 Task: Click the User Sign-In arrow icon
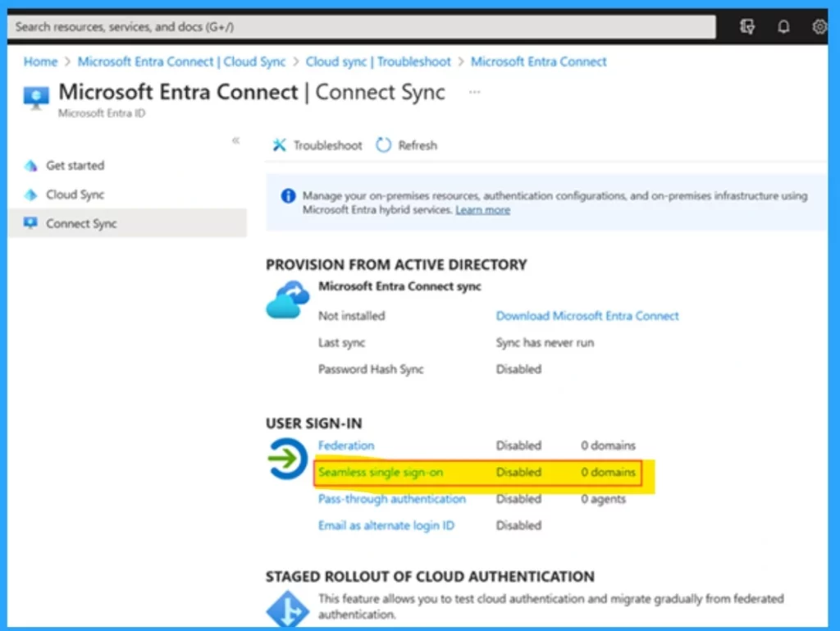pos(287,459)
